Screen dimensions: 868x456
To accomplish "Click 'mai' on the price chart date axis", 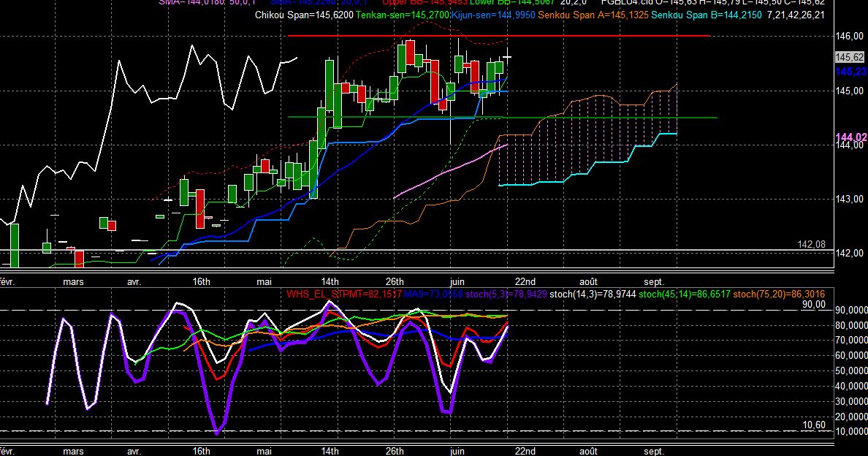I will click(x=264, y=281).
